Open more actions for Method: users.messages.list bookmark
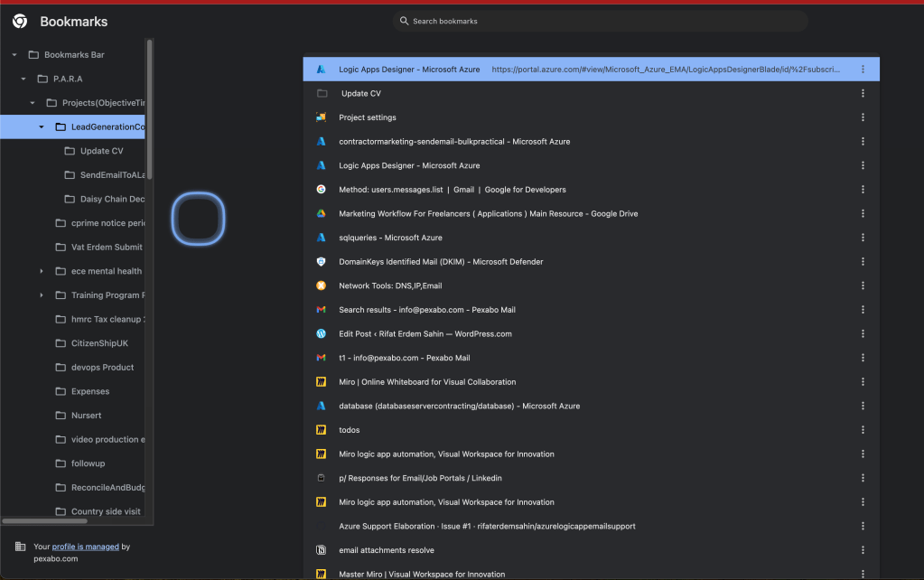The image size is (924, 580). tap(863, 190)
